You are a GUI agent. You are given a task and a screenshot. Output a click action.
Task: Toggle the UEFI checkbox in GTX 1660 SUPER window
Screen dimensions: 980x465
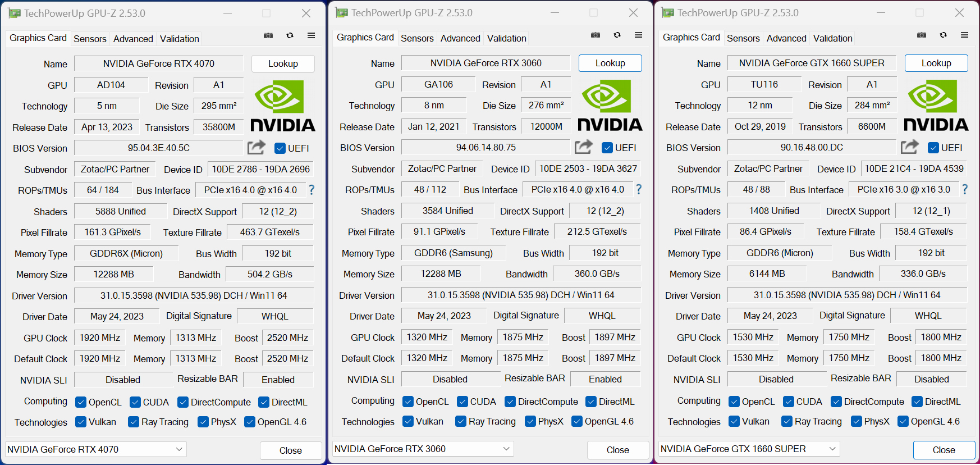pos(933,148)
